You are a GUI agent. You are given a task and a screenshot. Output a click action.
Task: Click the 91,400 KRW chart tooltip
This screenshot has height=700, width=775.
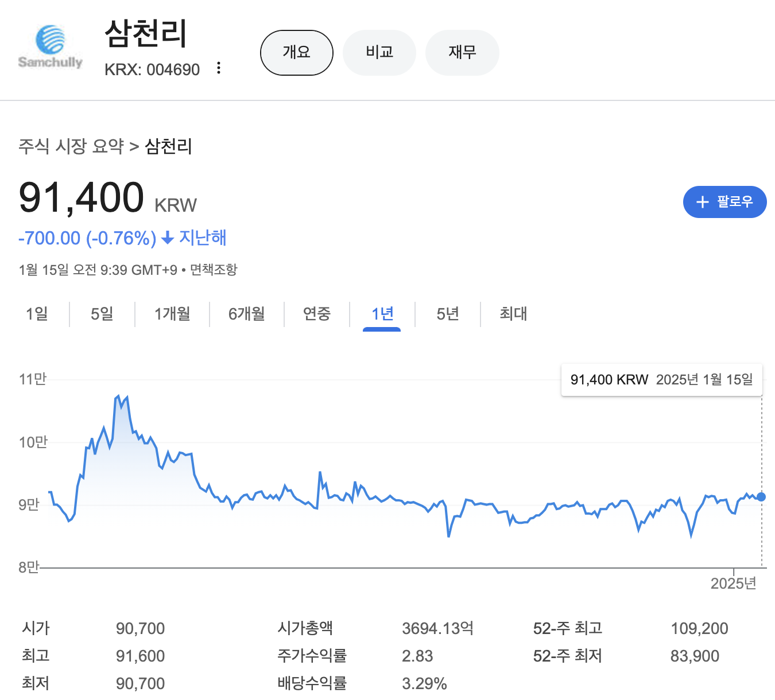(661, 379)
